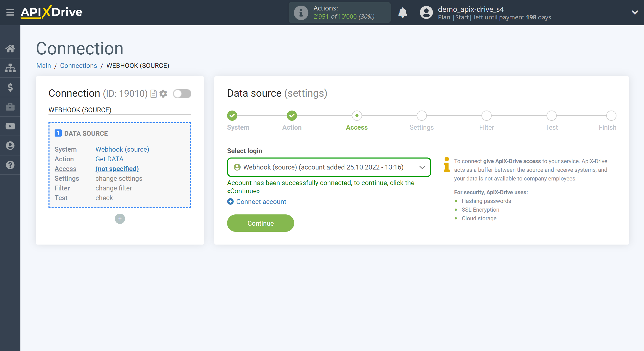This screenshot has width=644, height=351.
Task: Toggle the connection on/off switch
Action: [x=182, y=94]
